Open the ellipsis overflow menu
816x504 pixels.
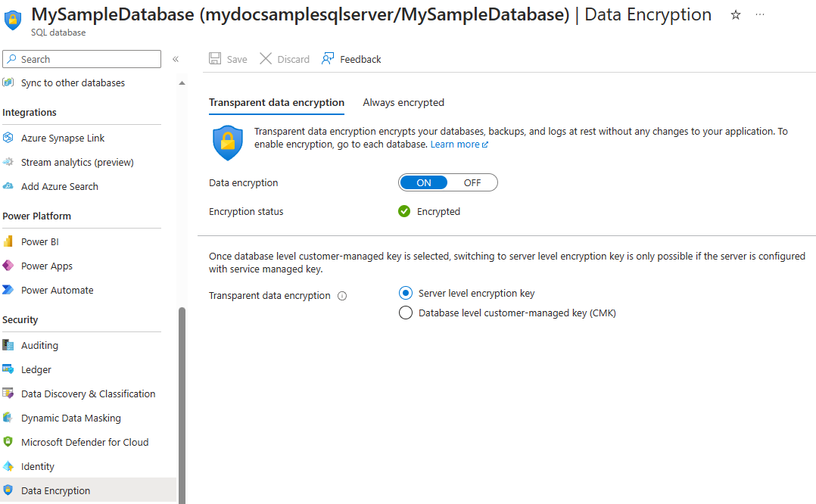point(760,14)
